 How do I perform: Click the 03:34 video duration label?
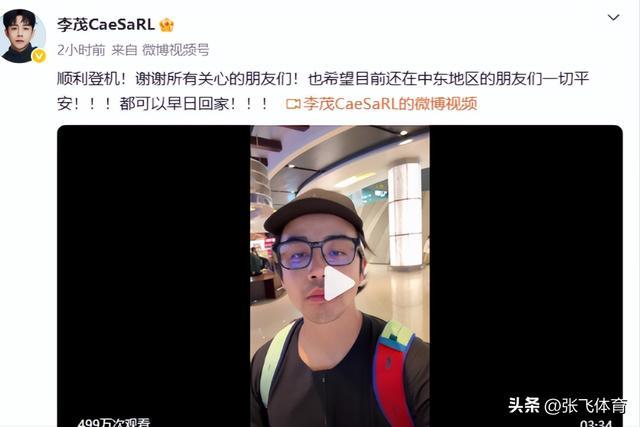point(596,423)
